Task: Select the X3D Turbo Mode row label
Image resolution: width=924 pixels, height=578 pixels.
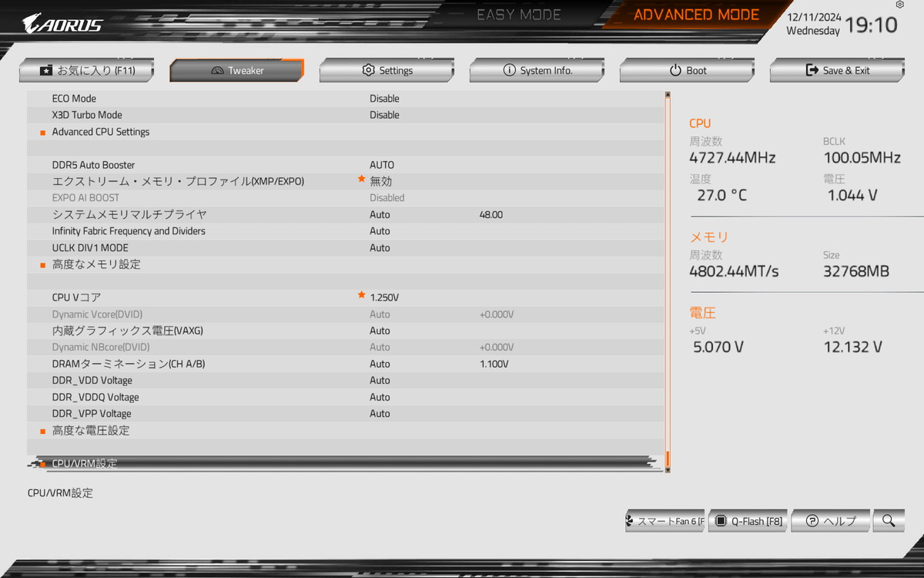Action: [87, 115]
